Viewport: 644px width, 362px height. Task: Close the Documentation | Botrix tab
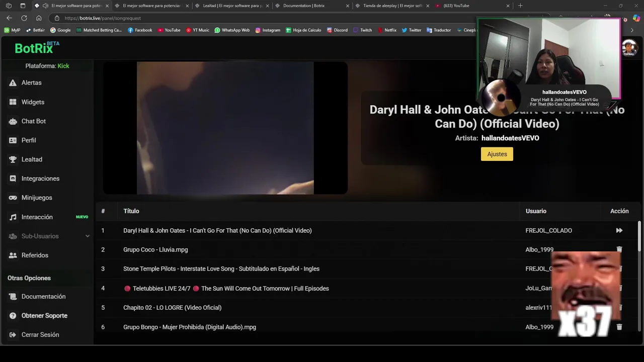point(347,6)
